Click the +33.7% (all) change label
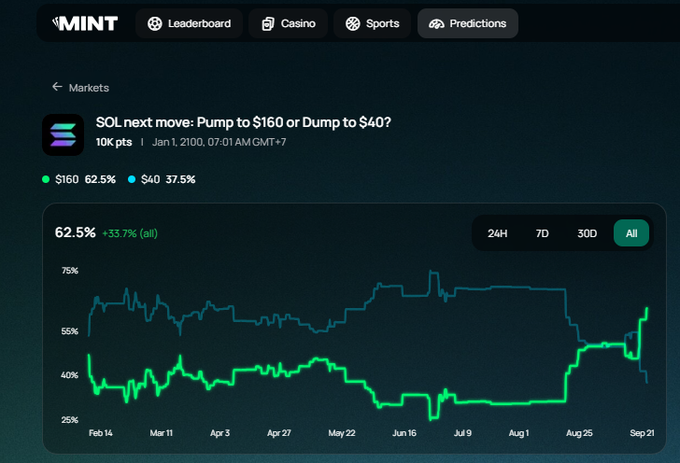680x463 pixels. pos(130,234)
